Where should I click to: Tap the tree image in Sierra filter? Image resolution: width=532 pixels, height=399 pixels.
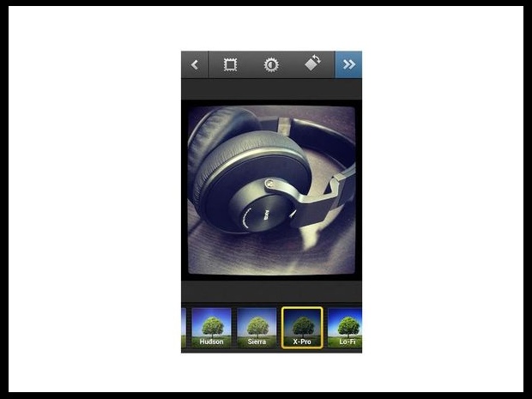(x=257, y=323)
